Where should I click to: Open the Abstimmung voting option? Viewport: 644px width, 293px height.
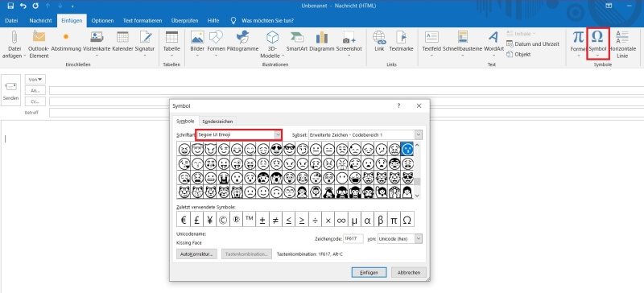tap(66, 41)
